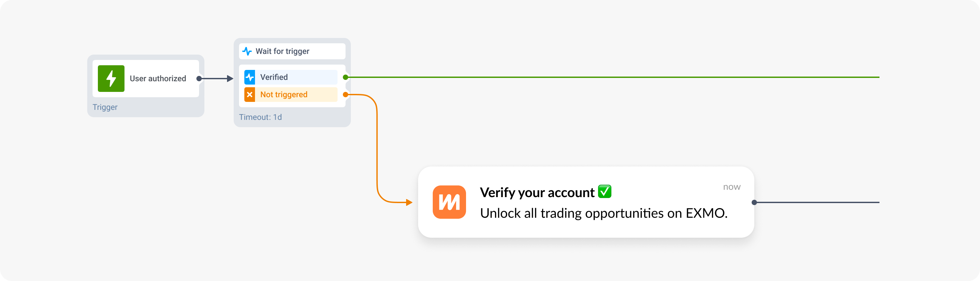Click the dark output dot of the notification
Screen dimensions: 980x281
coord(754,202)
